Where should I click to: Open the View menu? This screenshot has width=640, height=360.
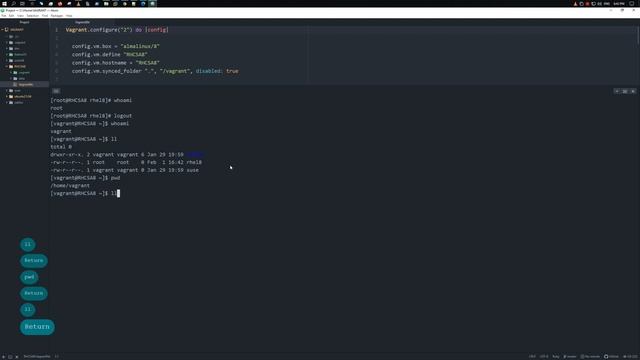coord(20,16)
